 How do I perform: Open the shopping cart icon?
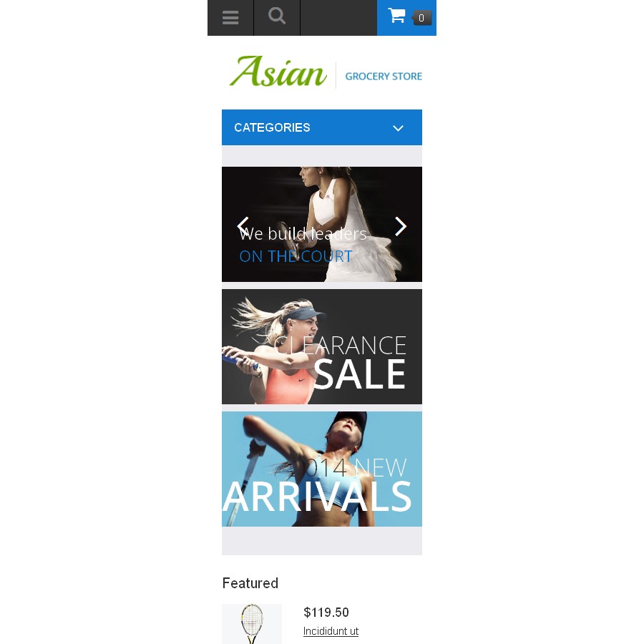[x=396, y=16]
